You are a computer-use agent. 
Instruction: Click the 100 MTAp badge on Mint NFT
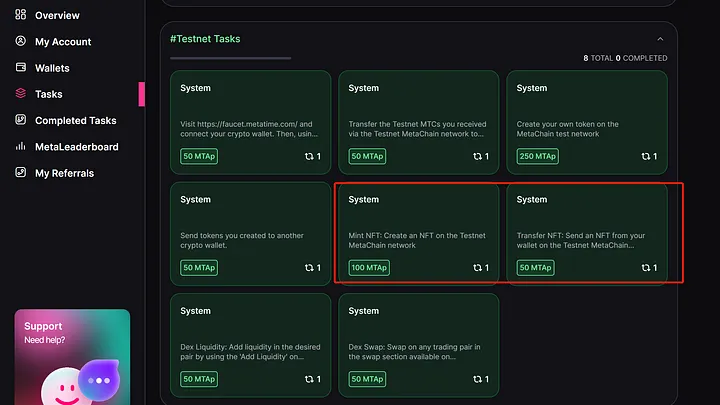[369, 268]
